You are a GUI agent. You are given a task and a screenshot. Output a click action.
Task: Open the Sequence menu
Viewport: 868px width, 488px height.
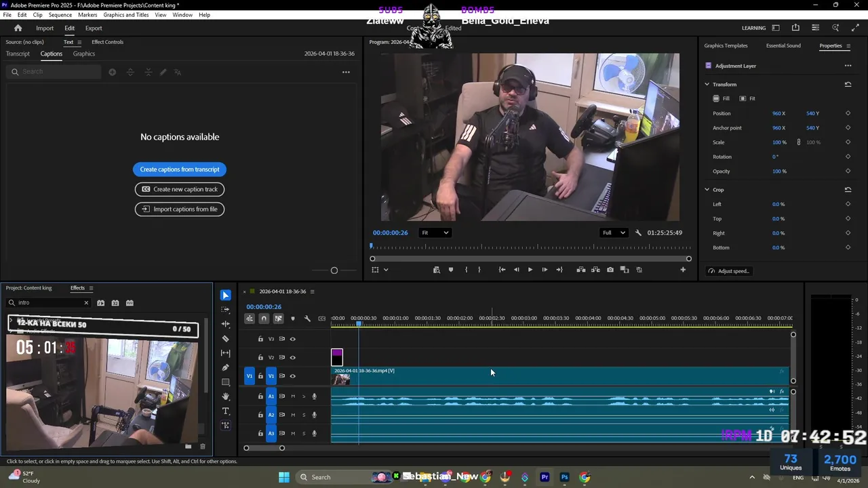click(x=60, y=15)
